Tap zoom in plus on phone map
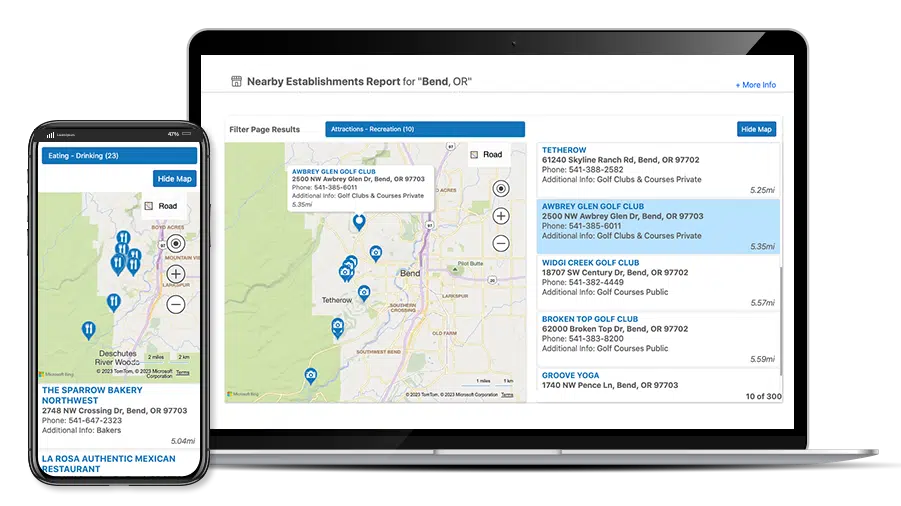This screenshot has width=901, height=506. [x=176, y=274]
